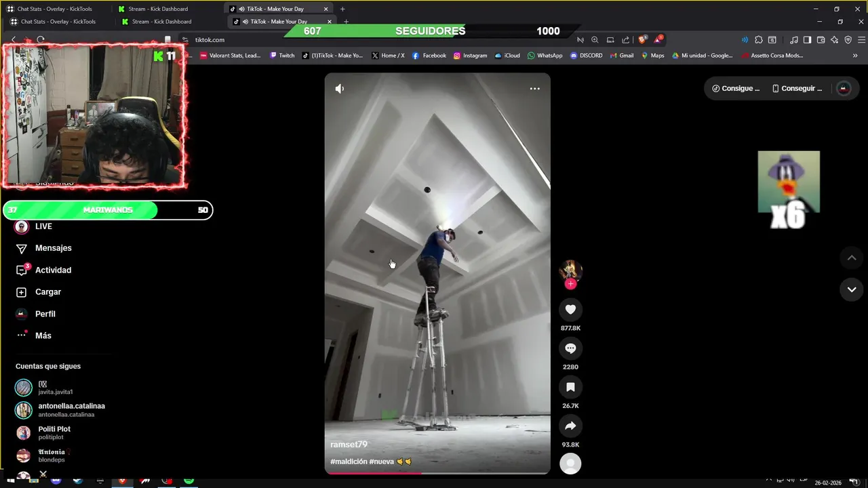Seek on the video progress bar
The image size is (868, 488).
click(437, 473)
